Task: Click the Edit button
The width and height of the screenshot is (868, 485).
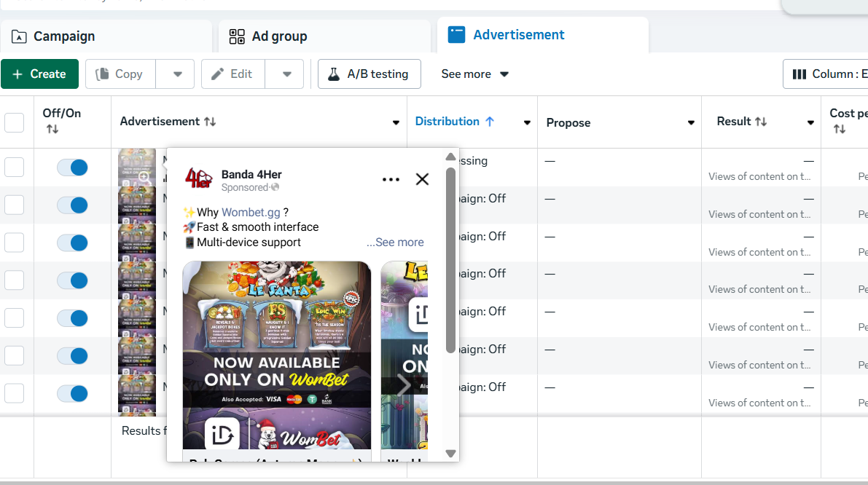Action: point(233,74)
